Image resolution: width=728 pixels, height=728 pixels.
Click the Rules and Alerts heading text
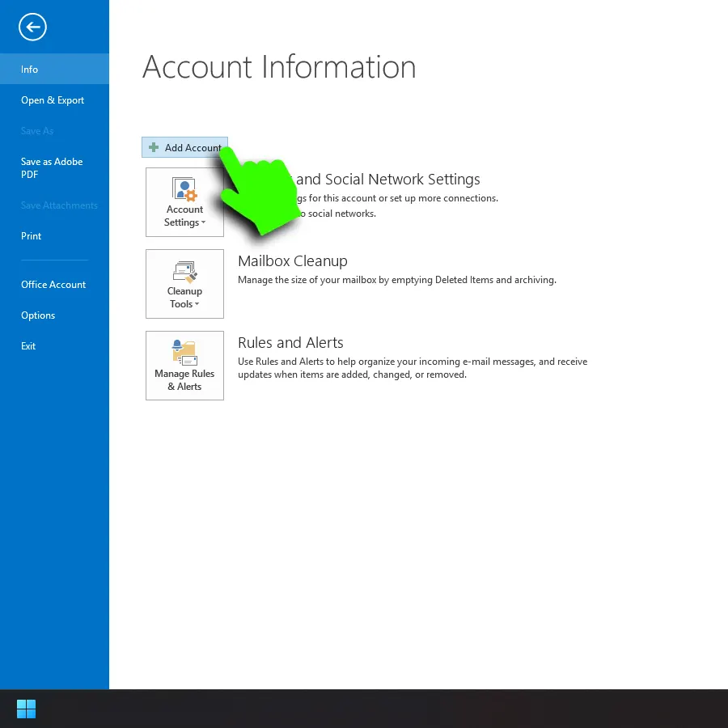coord(290,343)
